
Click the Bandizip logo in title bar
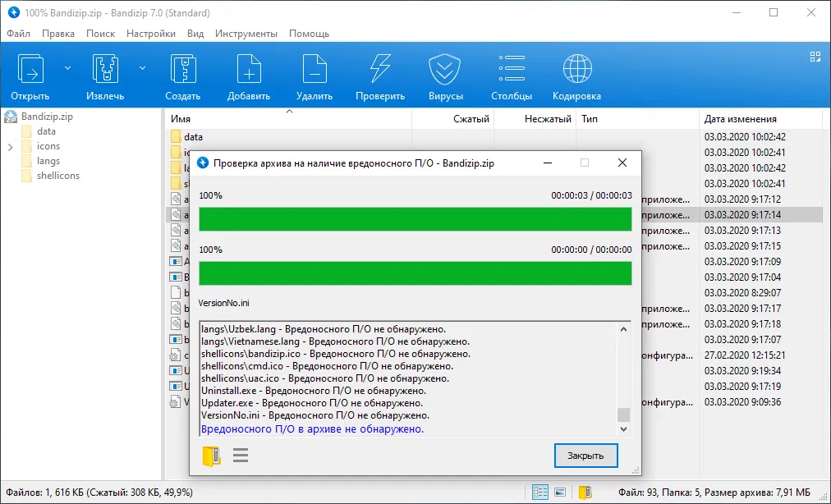click(x=14, y=12)
